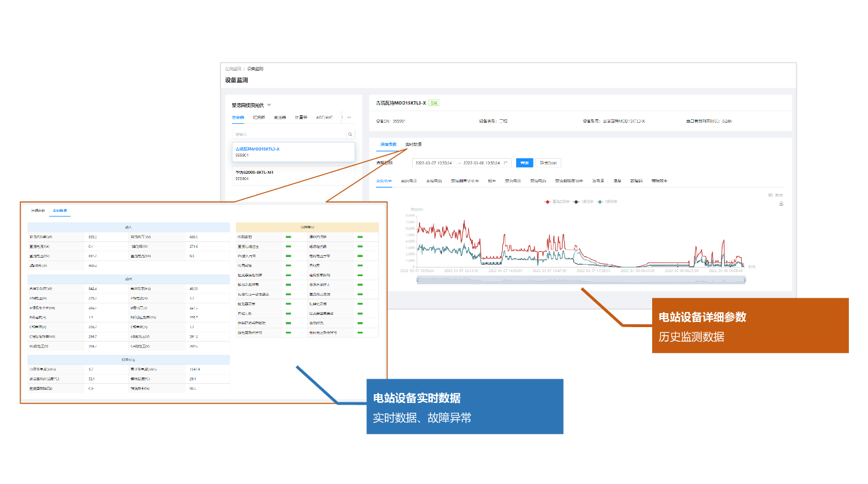Click the yellow fault table header

tap(307, 228)
